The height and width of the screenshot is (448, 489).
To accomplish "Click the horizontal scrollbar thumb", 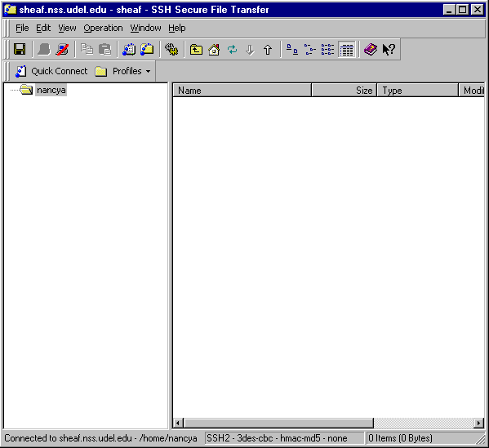I will tap(278, 423).
